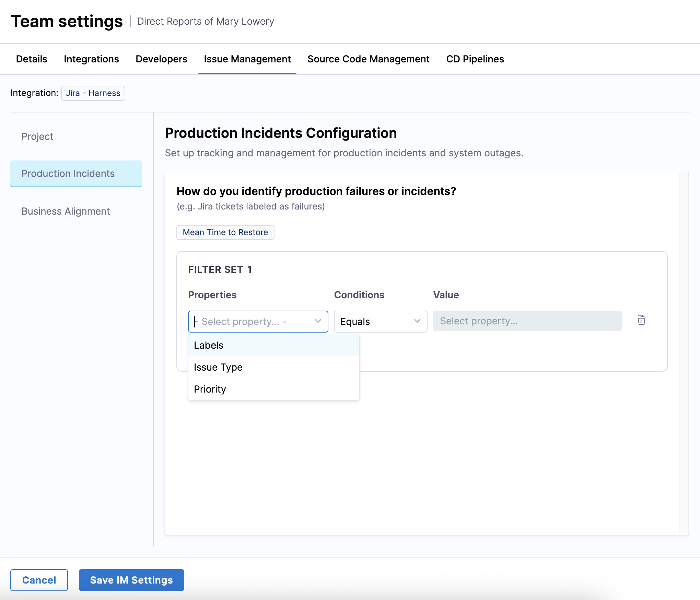Screen dimensions: 700x600
Task: Click the Mean Time to Restore tag
Action: pyautogui.click(x=225, y=232)
